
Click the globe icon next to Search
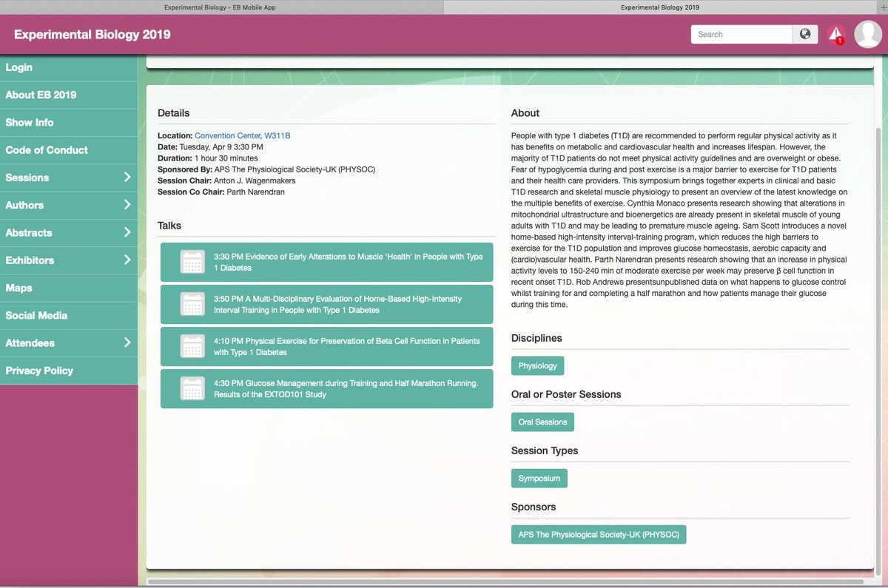805,34
